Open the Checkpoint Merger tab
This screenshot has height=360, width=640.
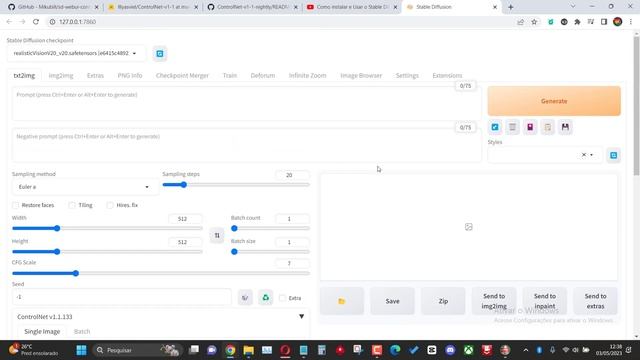click(x=182, y=76)
